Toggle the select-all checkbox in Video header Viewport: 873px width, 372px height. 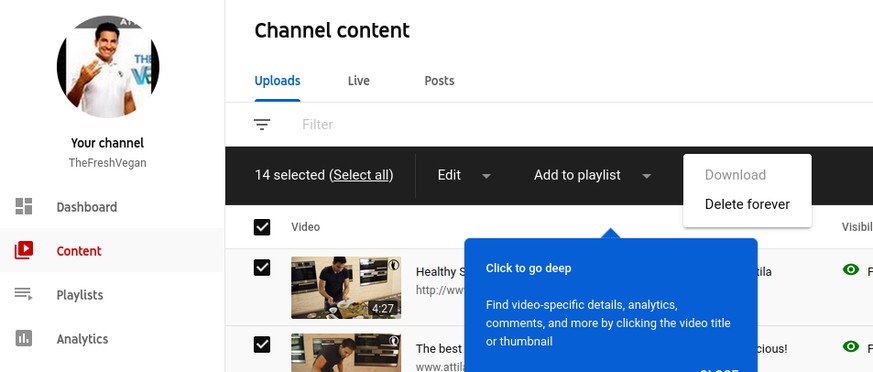point(262,227)
